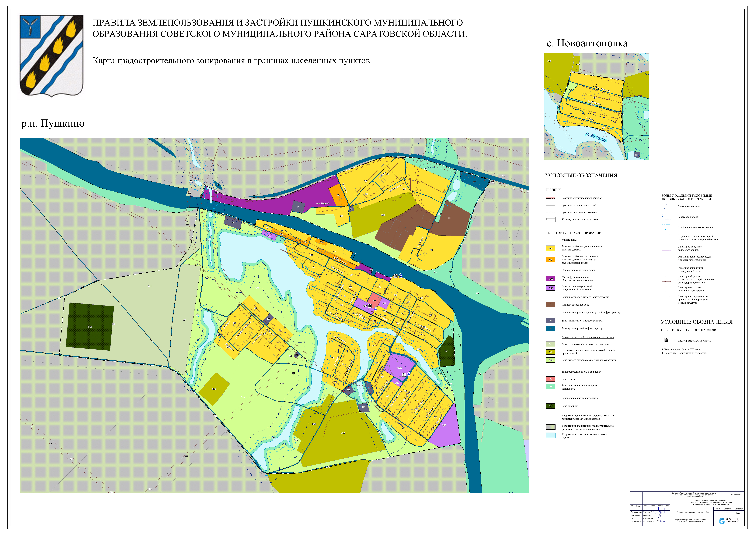Click the grey-blue И1 legend swatch

[x=551, y=321]
